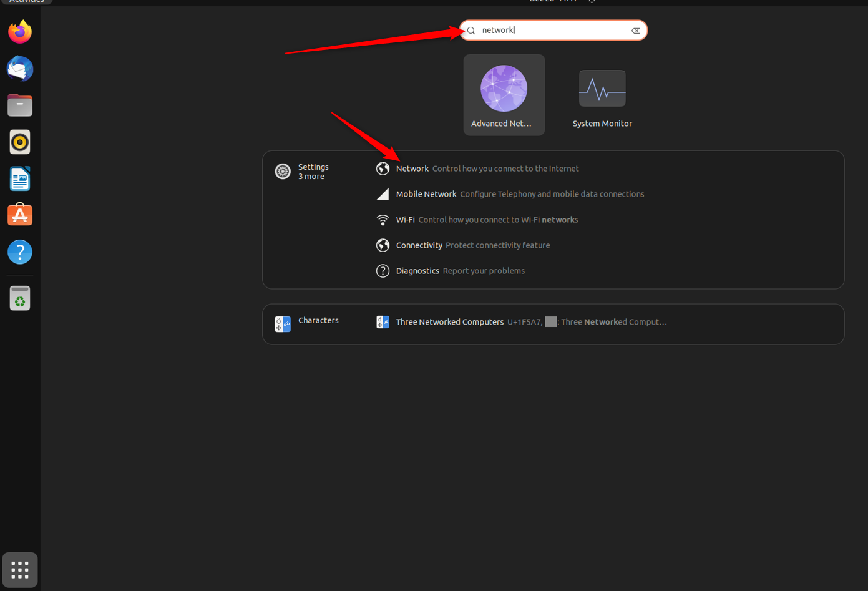868x591 pixels.
Task: Launch Advanced Network Configuration app
Action: click(504, 95)
